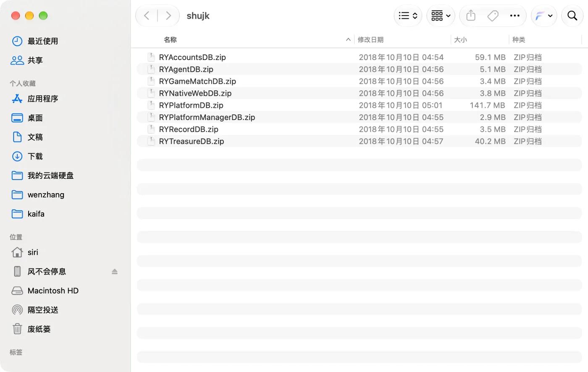Click the RYTreasureDB.zip file icon
Image resolution: width=588 pixels, height=372 pixels.
click(151, 141)
